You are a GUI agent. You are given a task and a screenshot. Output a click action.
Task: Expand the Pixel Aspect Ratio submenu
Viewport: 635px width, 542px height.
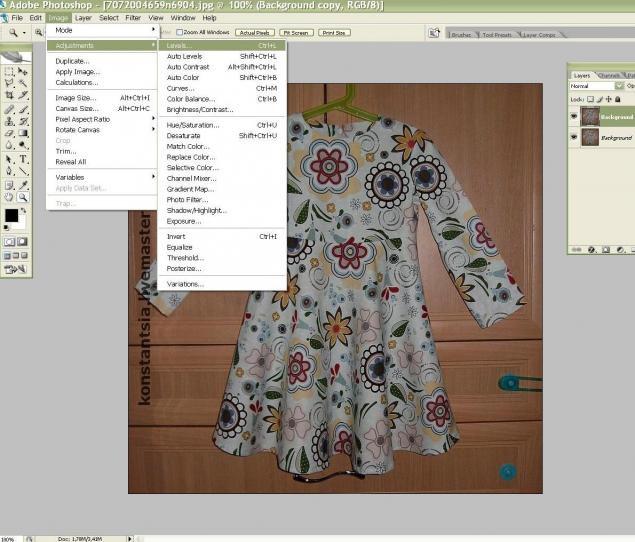102,119
